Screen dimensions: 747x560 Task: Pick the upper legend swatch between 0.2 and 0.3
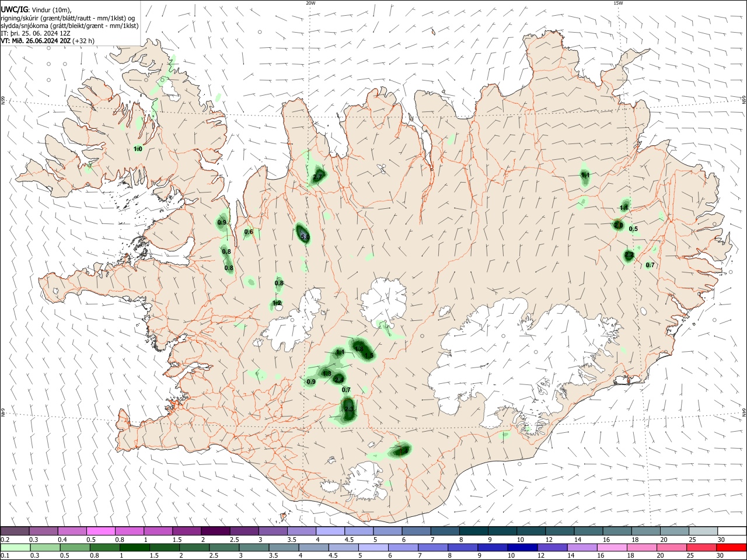(15, 531)
